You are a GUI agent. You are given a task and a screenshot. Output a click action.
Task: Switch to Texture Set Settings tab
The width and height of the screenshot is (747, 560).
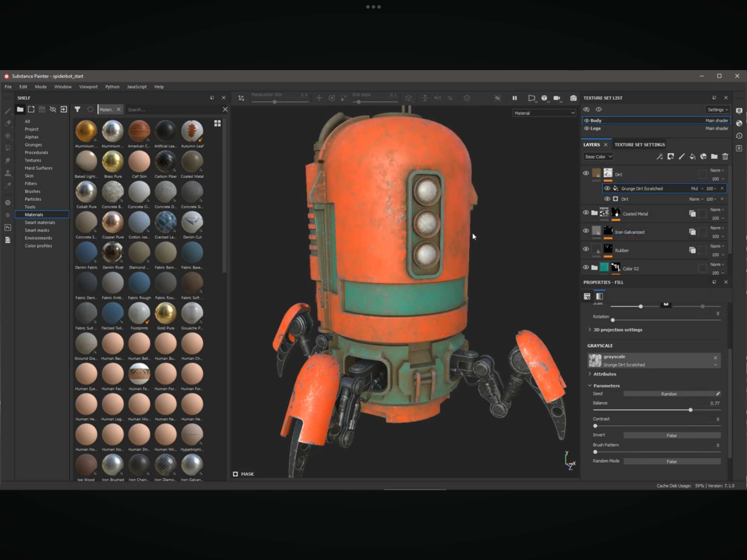coord(639,144)
